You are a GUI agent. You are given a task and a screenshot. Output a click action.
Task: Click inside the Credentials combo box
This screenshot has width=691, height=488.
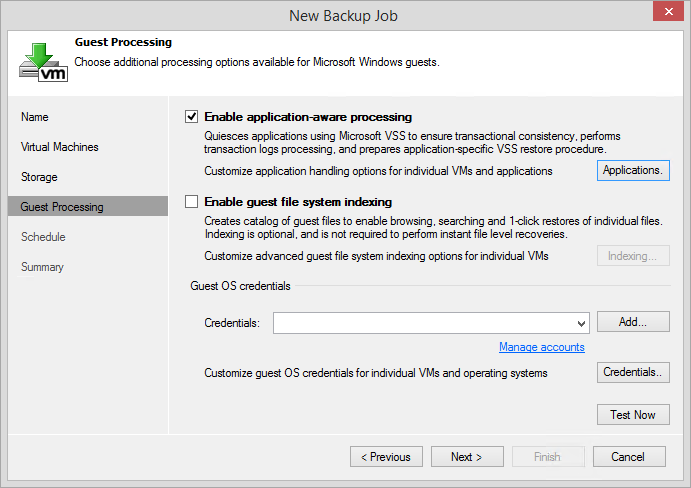(431, 323)
